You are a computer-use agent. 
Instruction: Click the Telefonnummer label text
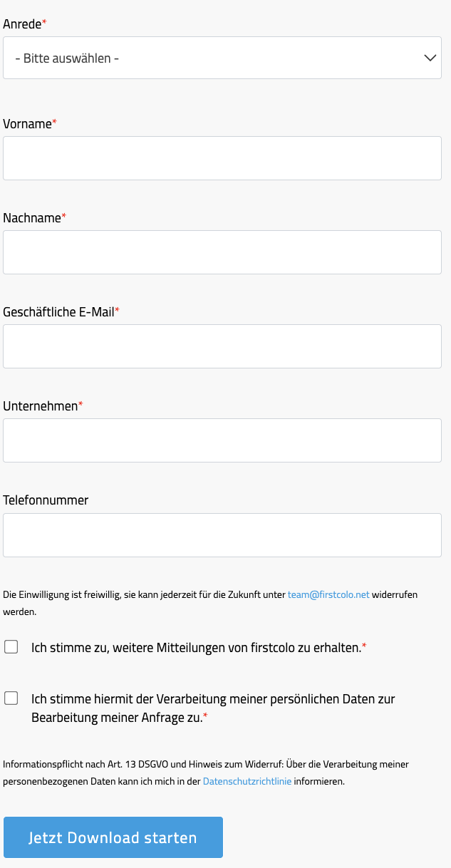tap(46, 500)
